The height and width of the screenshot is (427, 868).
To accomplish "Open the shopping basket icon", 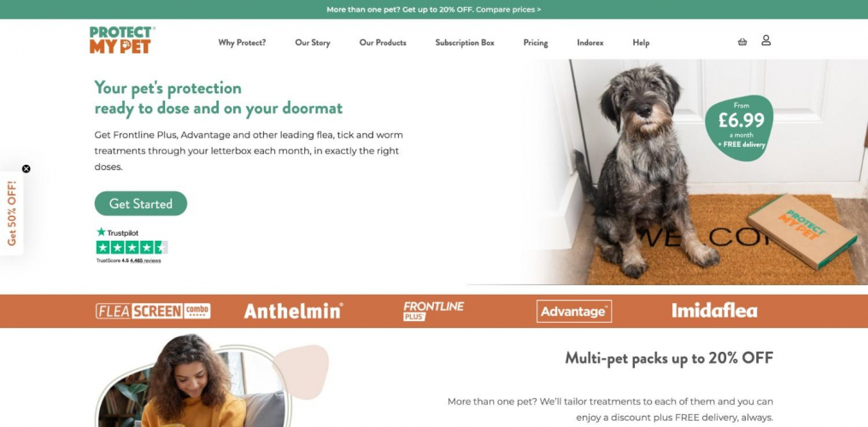I will click(742, 42).
